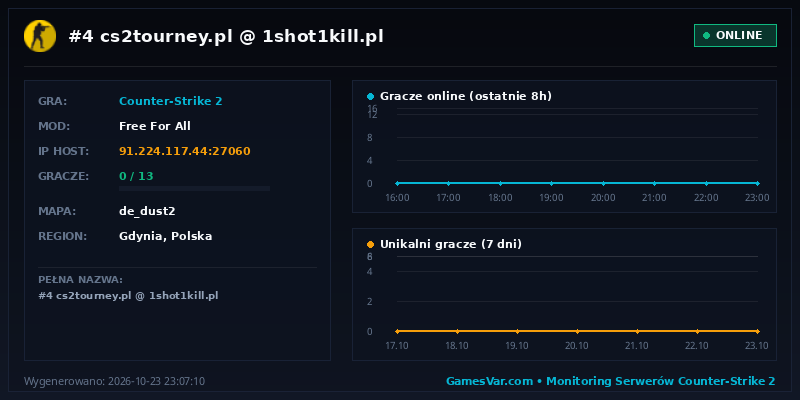The height and width of the screenshot is (400, 800).
Task: Click the REGION: field label
Action: (x=63, y=236)
